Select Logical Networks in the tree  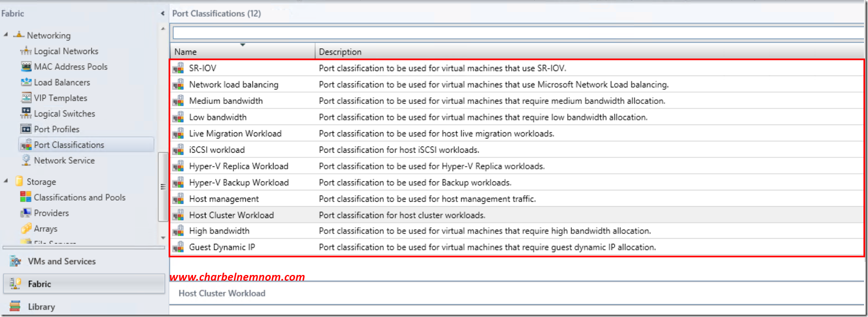tap(66, 51)
